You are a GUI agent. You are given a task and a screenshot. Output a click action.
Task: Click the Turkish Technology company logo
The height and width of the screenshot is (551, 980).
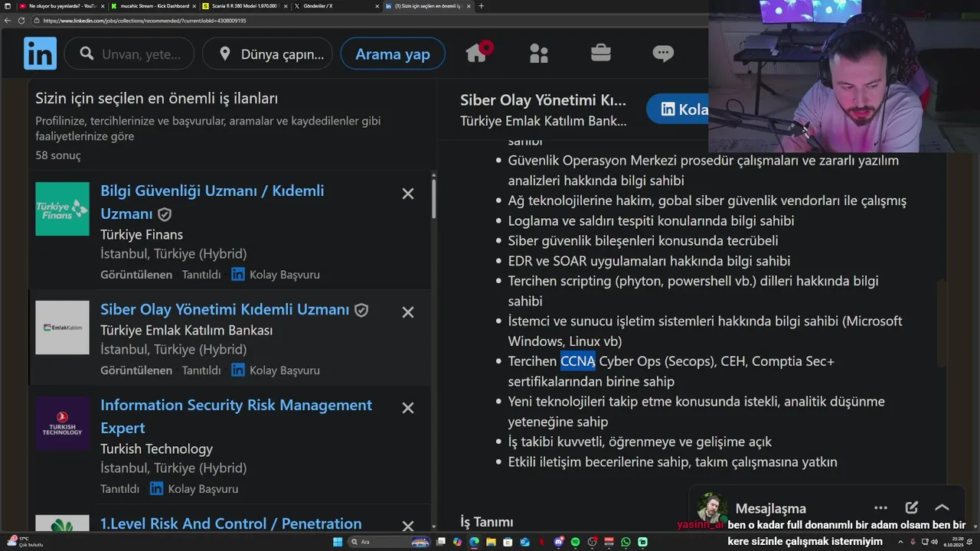point(62,423)
